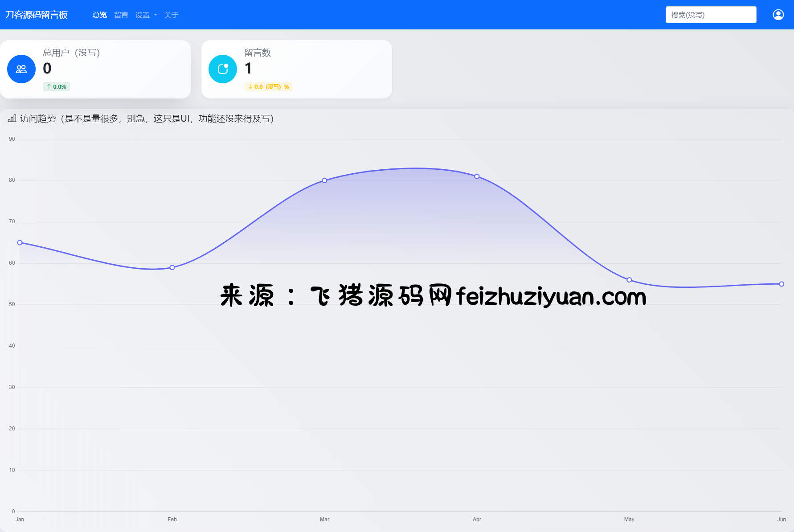
Task: Click the blue total users icon
Action: point(21,69)
